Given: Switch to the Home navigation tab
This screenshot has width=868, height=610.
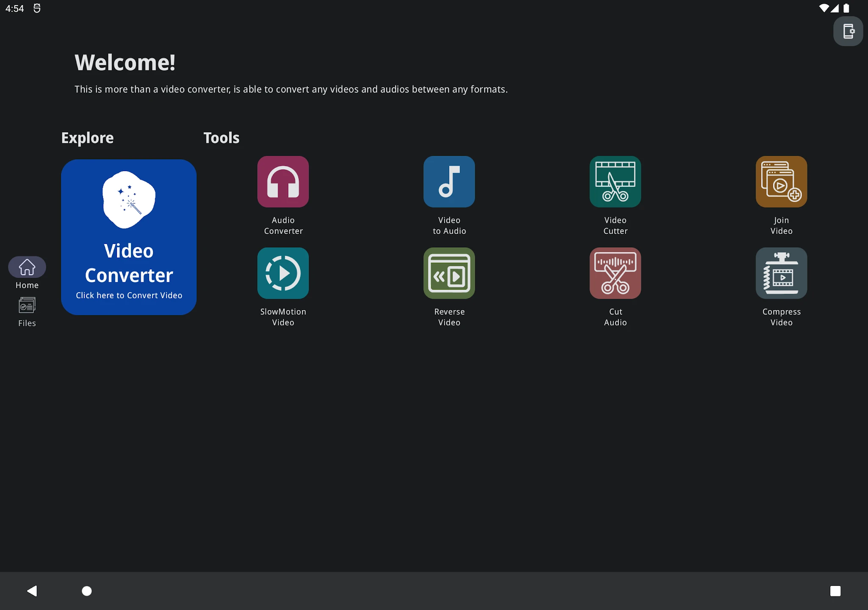Looking at the screenshot, I should 27,273.
